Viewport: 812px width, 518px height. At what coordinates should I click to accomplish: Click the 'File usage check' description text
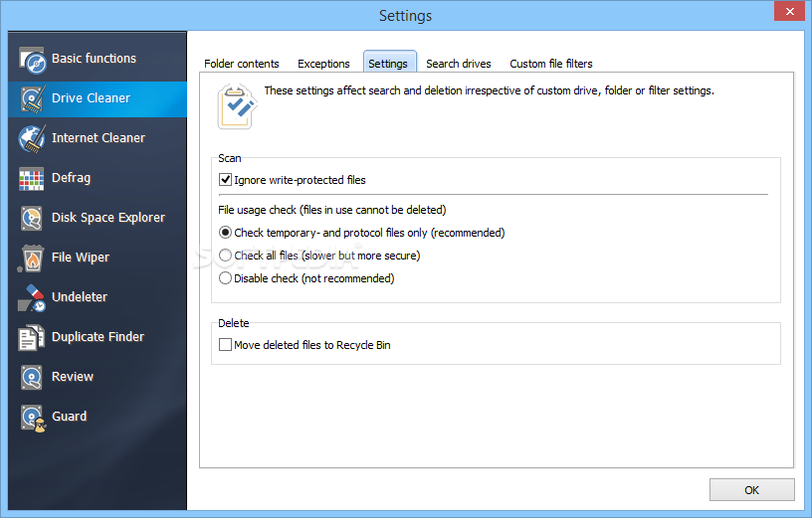[x=332, y=210]
